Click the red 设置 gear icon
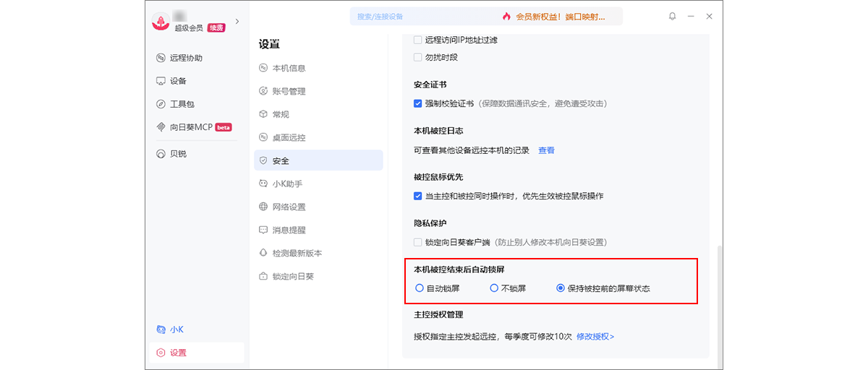This screenshot has height=370, width=868. 161,353
